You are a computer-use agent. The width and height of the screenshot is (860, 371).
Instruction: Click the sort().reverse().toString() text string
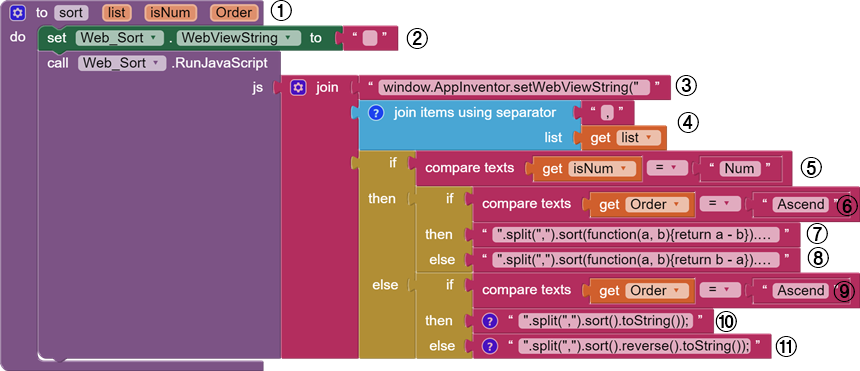tap(635, 346)
